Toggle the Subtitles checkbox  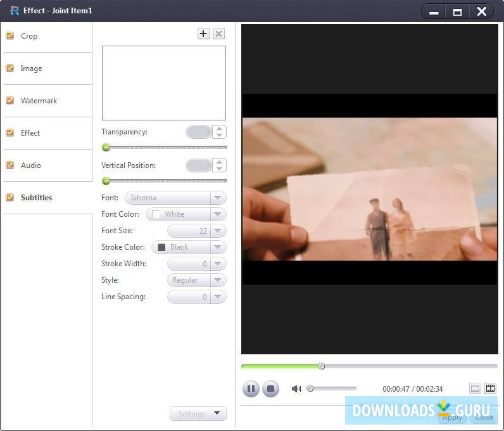(10, 197)
